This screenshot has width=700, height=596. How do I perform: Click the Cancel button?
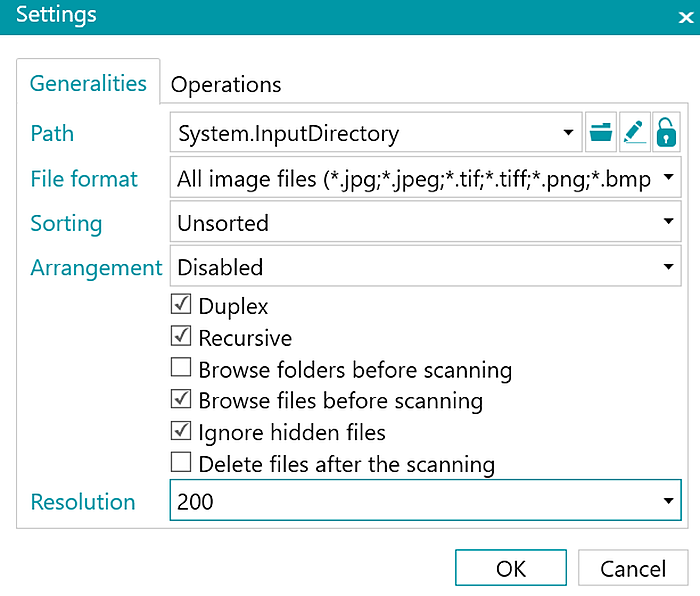[x=633, y=568]
